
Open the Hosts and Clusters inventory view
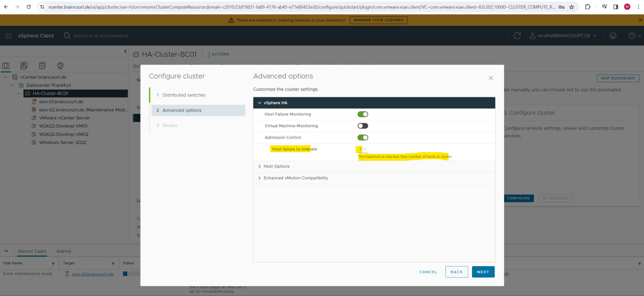(6, 65)
